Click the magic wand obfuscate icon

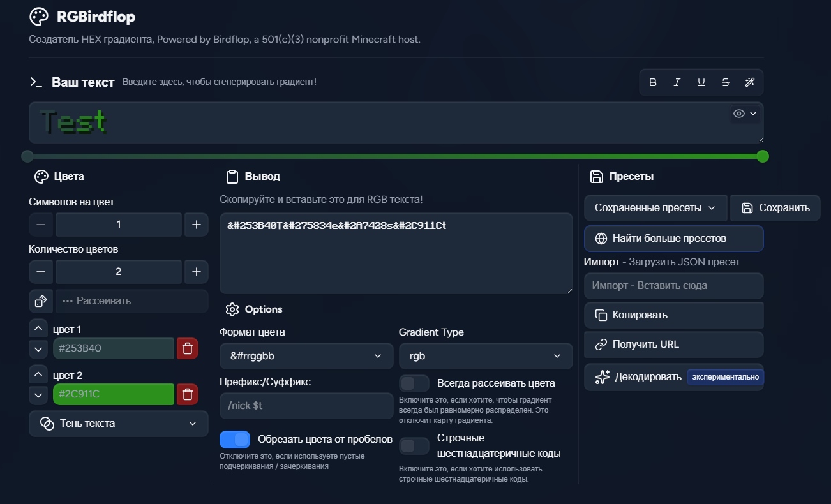tap(750, 82)
